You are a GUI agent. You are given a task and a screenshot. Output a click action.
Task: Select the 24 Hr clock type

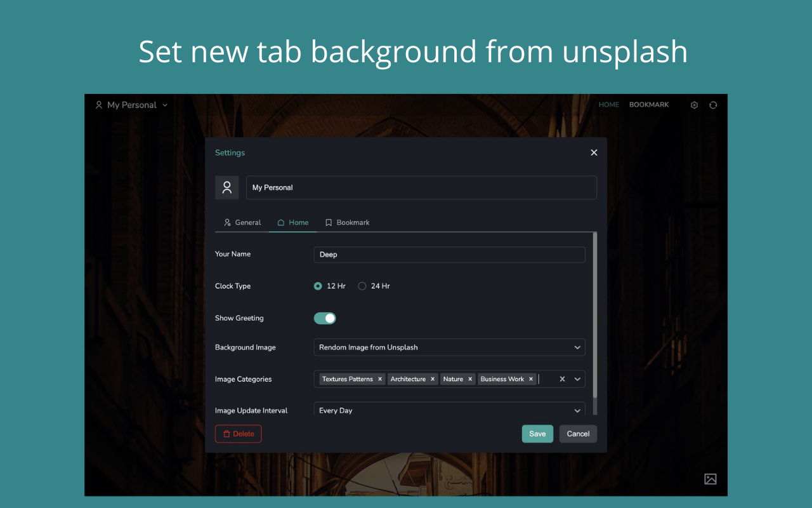(x=362, y=286)
